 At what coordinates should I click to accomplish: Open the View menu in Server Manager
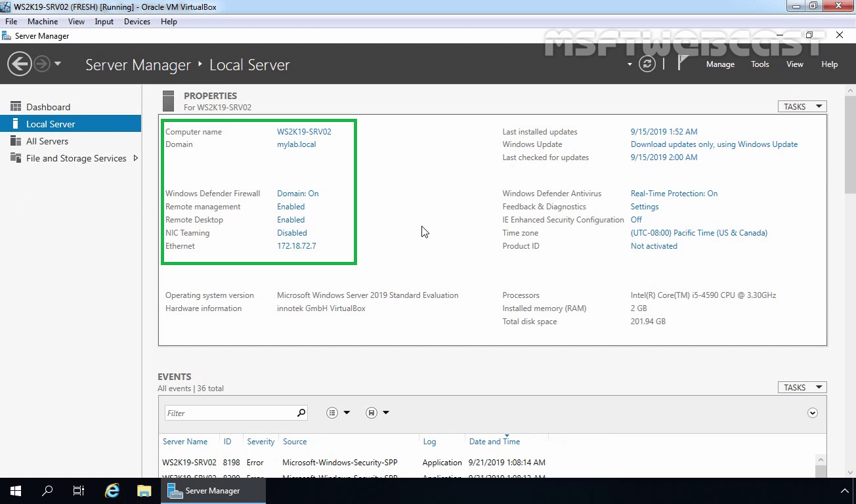pos(795,64)
